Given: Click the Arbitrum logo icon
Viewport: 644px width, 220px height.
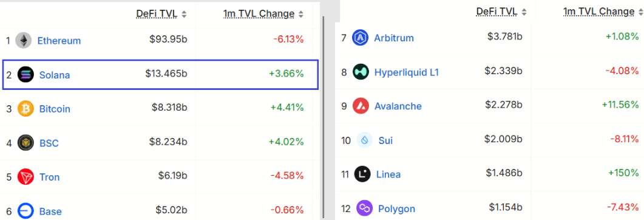Looking at the screenshot, I should (x=360, y=38).
